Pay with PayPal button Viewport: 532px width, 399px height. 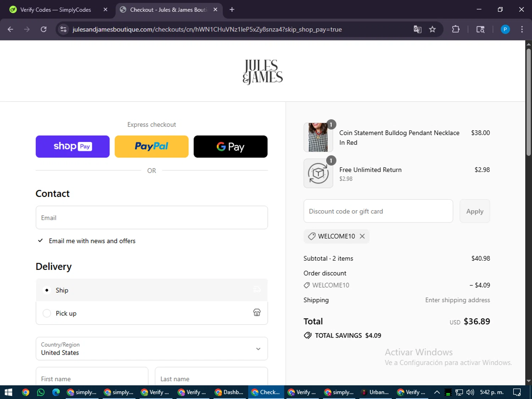pos(151,146)
